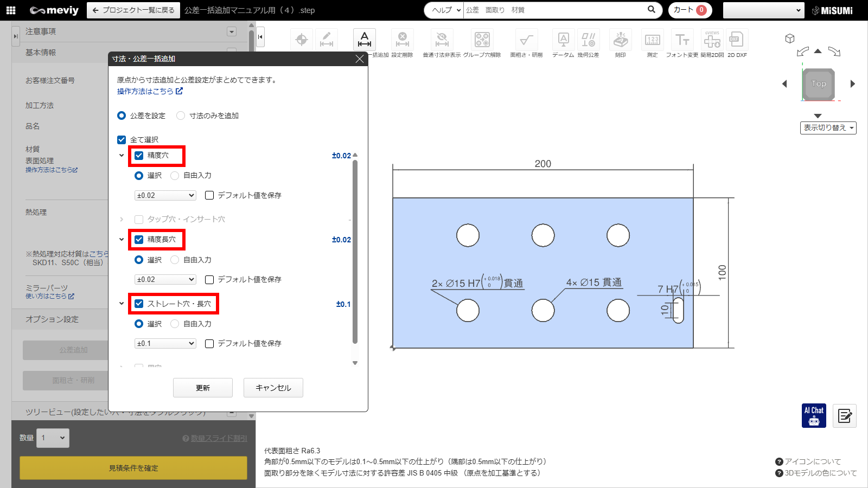Open the ±0.1 tolerance dropdown
This screenshot has height=488, width=868.
[165, 344]
